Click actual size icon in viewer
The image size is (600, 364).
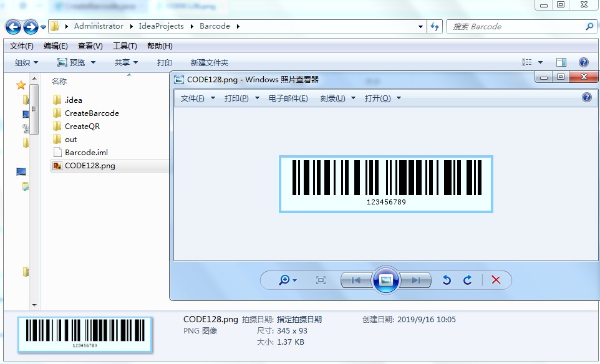pos(321,280)
